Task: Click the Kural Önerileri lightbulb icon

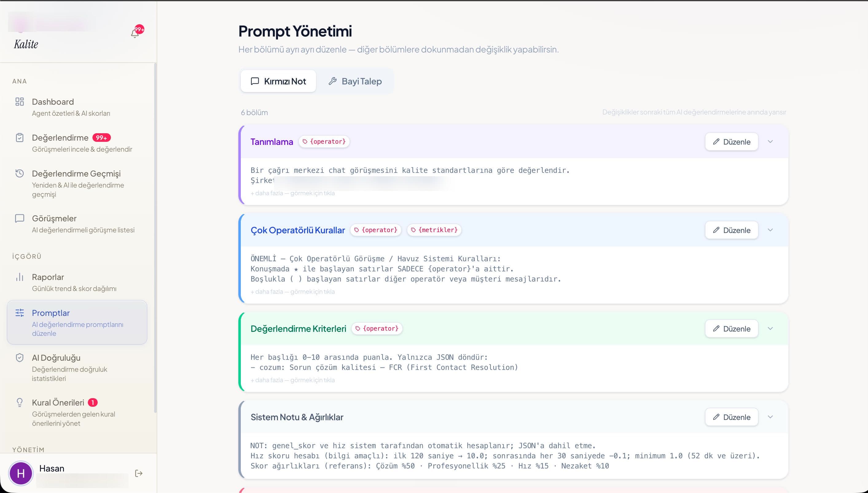Action: click(x=20, y=402)
